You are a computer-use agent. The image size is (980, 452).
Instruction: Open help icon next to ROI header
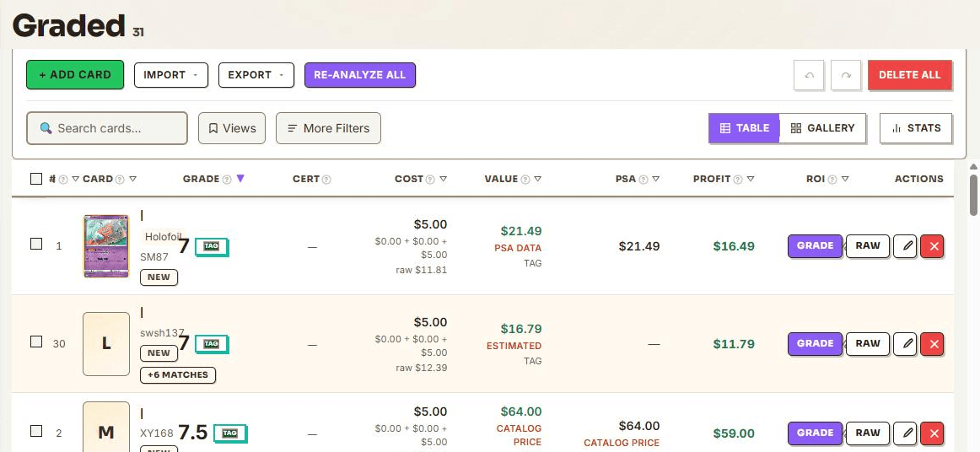[x=832, y=180]
